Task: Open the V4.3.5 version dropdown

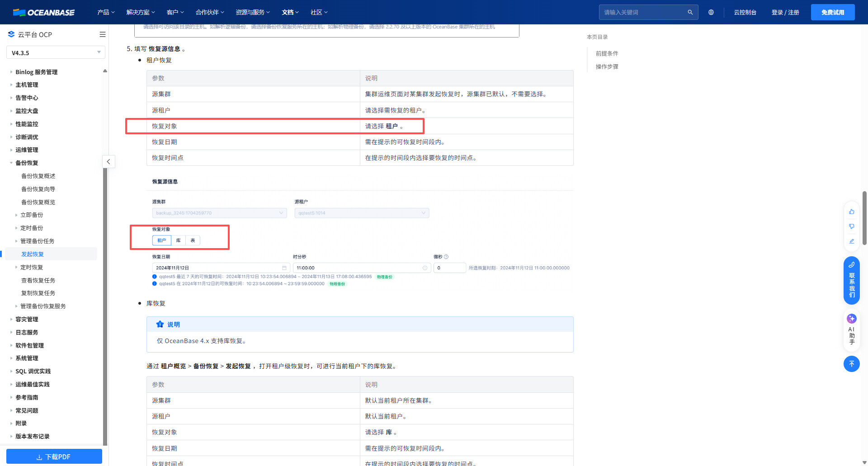Action: click(x=56, y=52)
